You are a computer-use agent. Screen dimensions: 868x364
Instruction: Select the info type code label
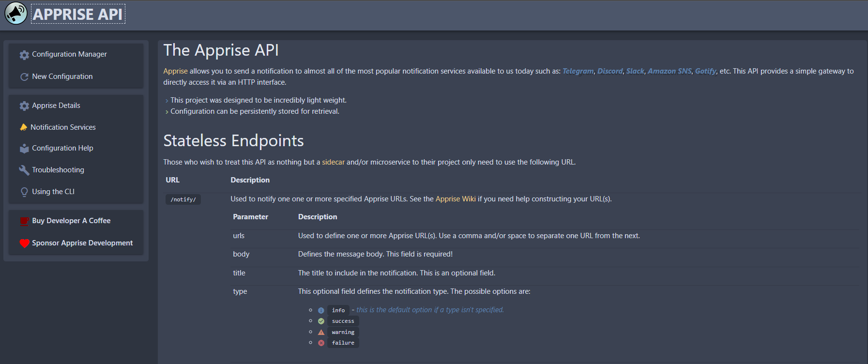(338, 310)
